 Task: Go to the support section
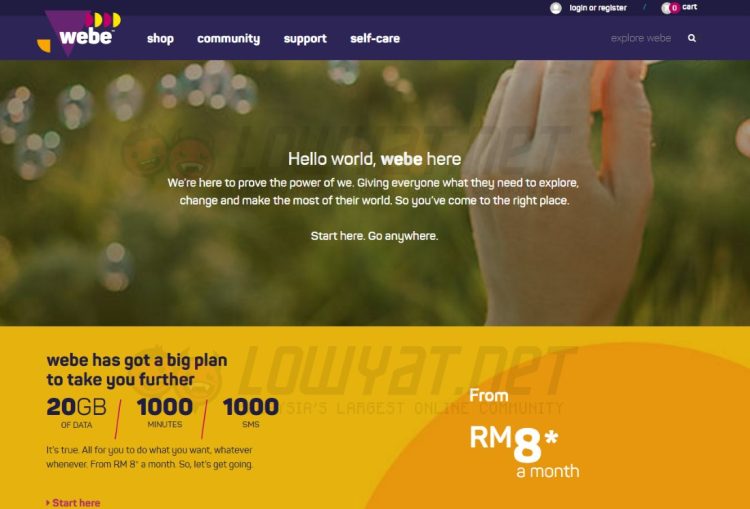tap(305, 39)
